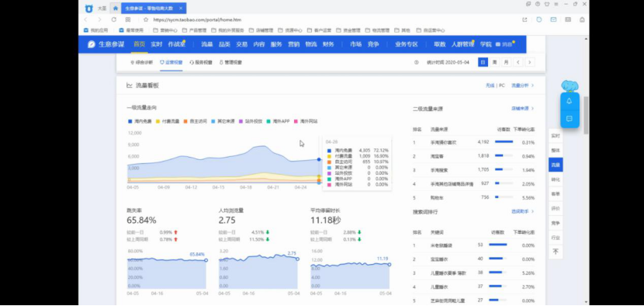This screenshot has height=306, width=644.
Task: Click the bell icon on floating panel
Action: [570, 101]
